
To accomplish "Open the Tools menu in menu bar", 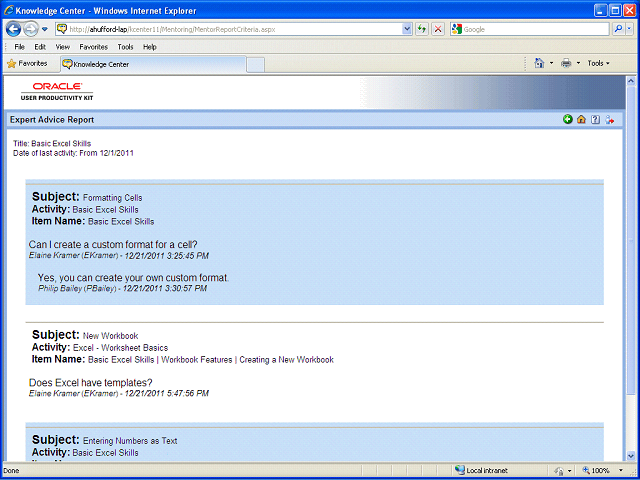I will (x=125, y=47).
